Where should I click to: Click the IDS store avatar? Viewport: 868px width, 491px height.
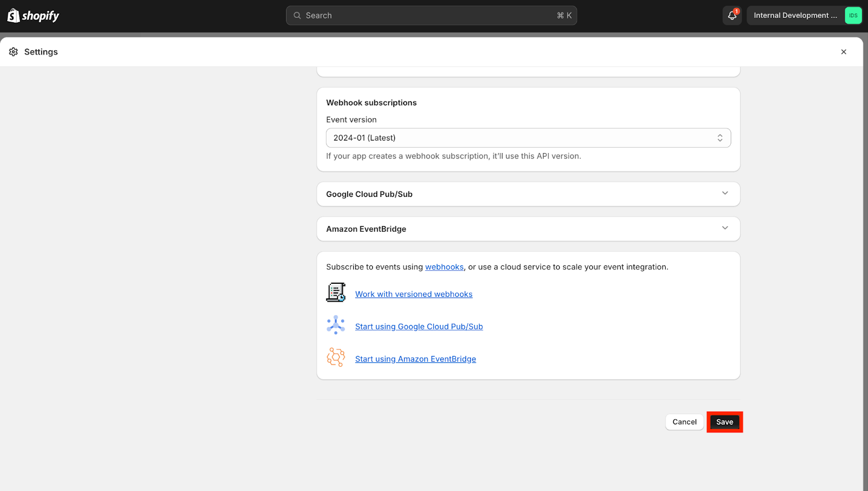tap(853, 15)
